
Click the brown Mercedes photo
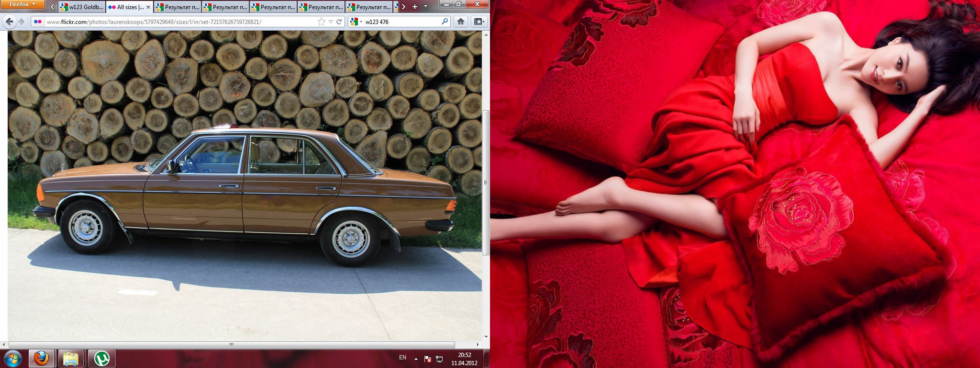[245, 186]
